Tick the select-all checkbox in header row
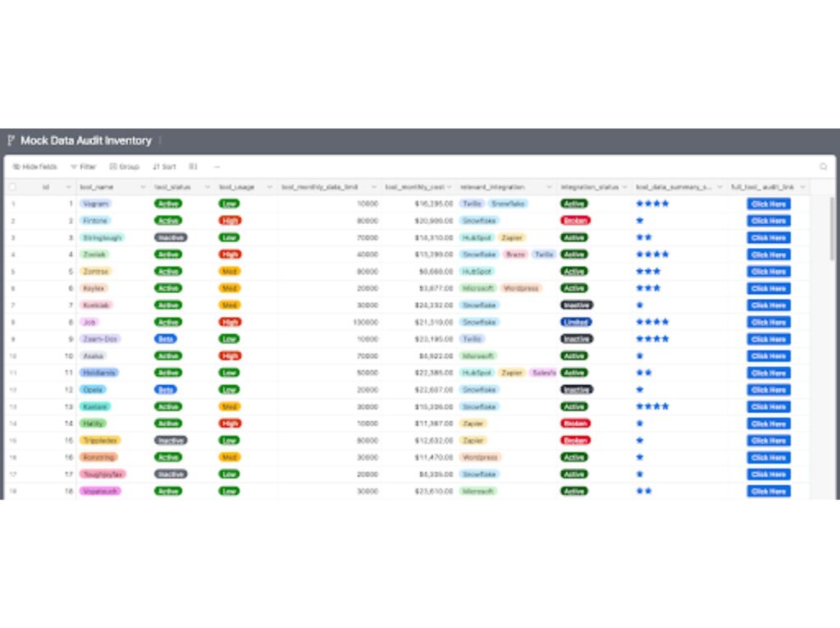 pyautogui.click(x=11, y=187)
